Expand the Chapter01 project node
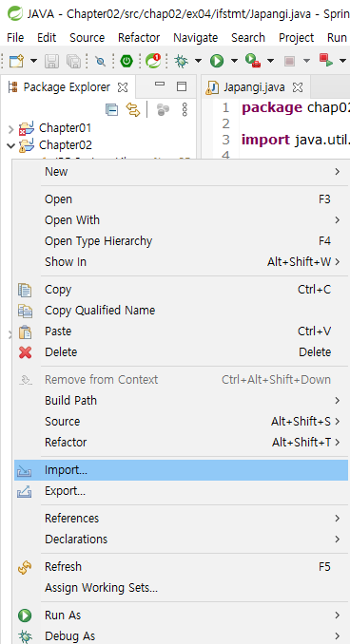Viewport: 350px width, 644px height. tap(11, 130)
